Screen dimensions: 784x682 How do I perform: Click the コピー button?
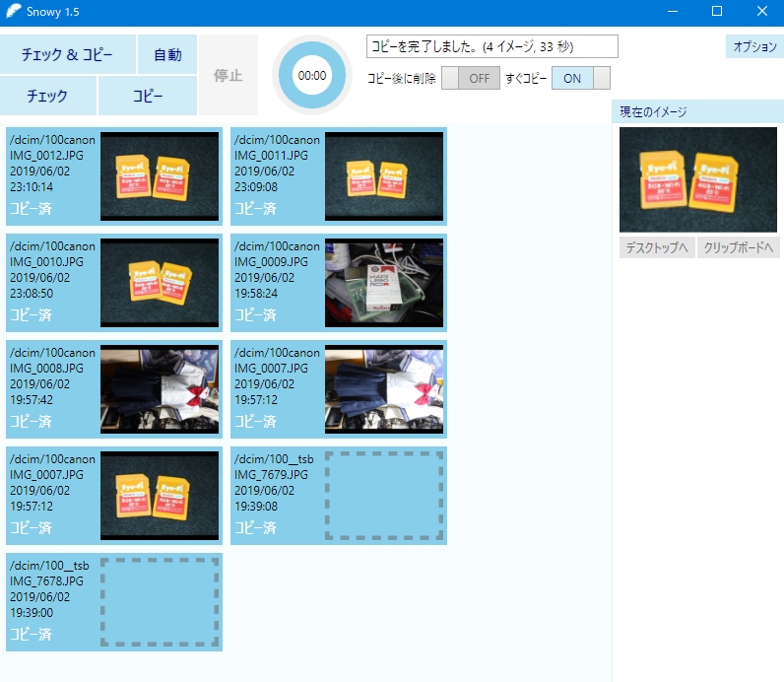click(148, 96)
